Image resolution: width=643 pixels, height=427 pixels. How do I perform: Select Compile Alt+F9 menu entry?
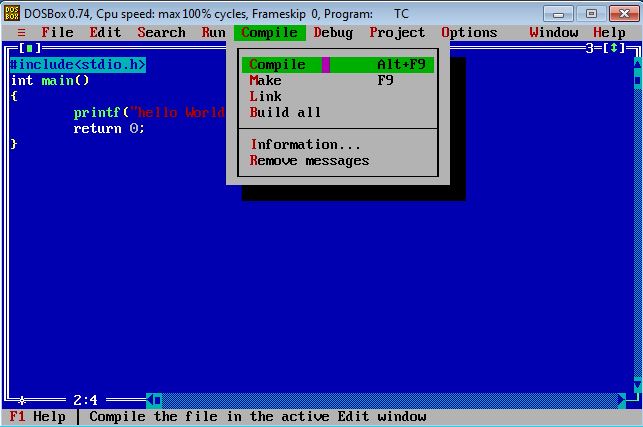(x=337, y=65)
